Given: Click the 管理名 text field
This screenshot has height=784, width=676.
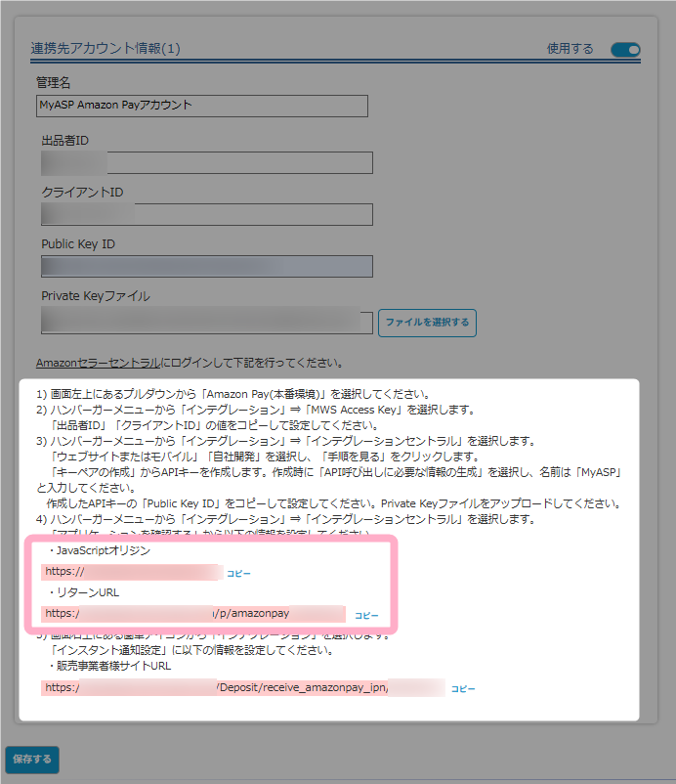Looking at the screenshot, I should point(201,106).
